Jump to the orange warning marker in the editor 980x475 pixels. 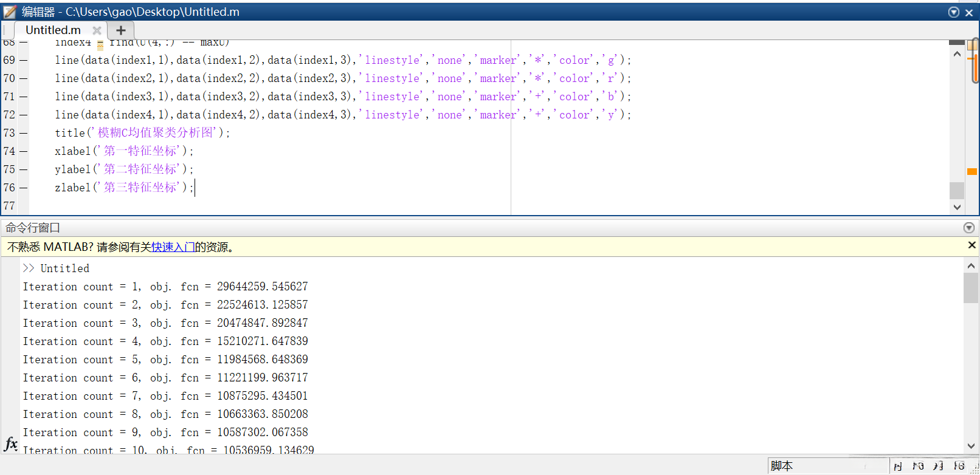[972, 171]
